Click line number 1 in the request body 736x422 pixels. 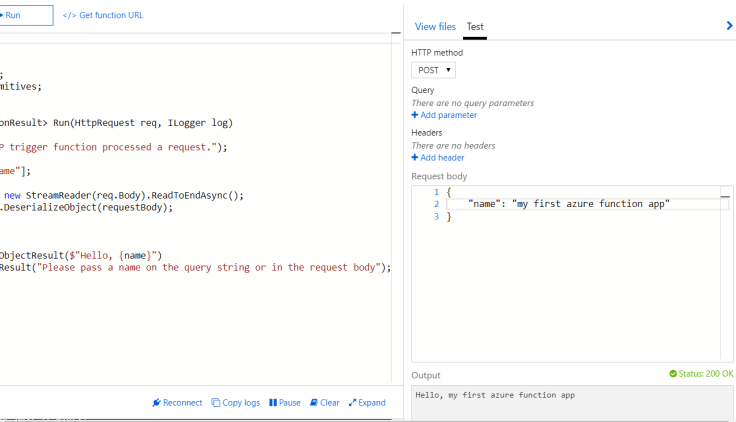point(437,192)
